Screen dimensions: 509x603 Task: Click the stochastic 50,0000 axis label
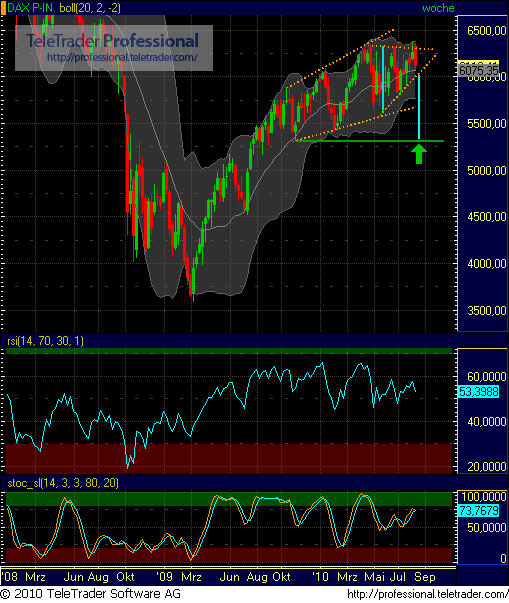487,528
